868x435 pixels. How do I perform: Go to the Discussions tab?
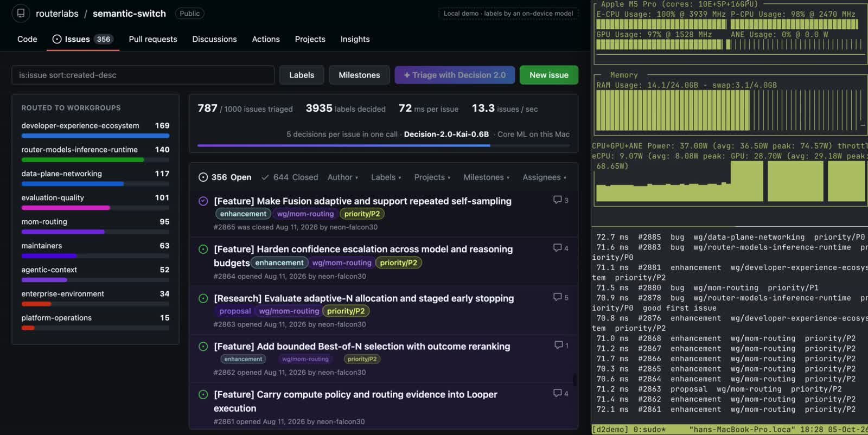214,39
